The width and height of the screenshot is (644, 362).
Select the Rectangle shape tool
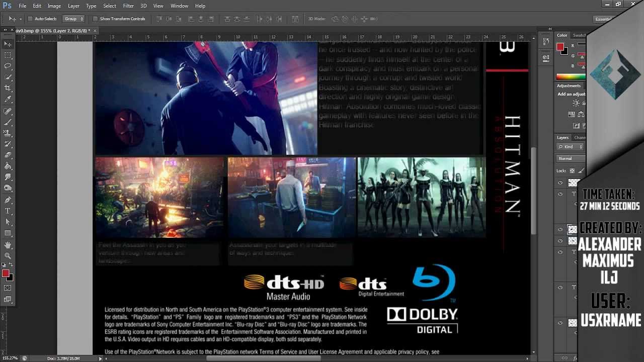tap(8, 233)
